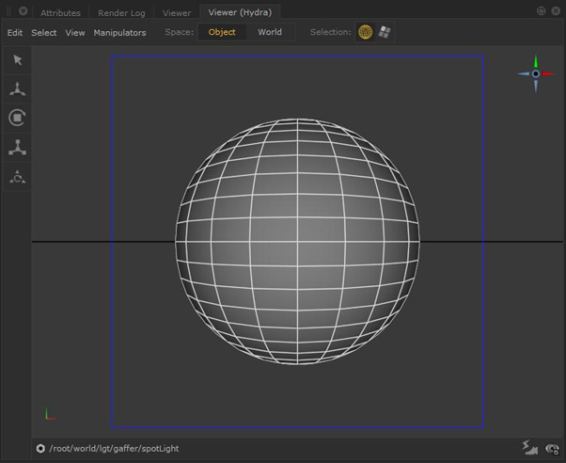The image size is (566, 463).
Task: Click the wireframe sphere in the viewport
Action: point(297,242)
